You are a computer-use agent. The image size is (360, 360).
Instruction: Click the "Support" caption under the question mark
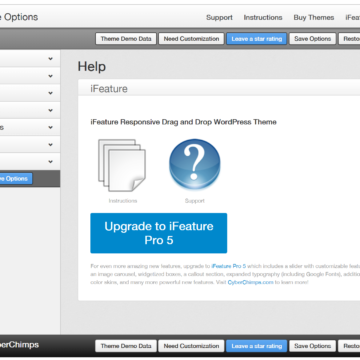pyautogui.click(x=195, y=201)
